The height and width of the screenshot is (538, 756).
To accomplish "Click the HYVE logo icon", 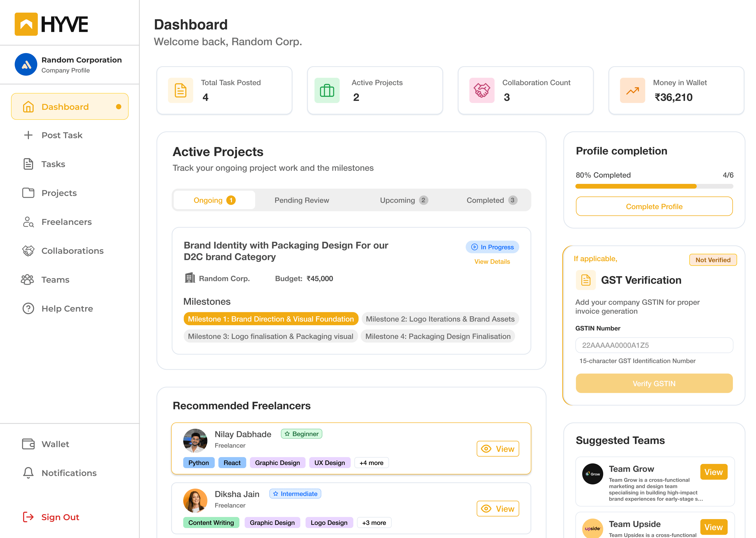I will tap(26, 24).
